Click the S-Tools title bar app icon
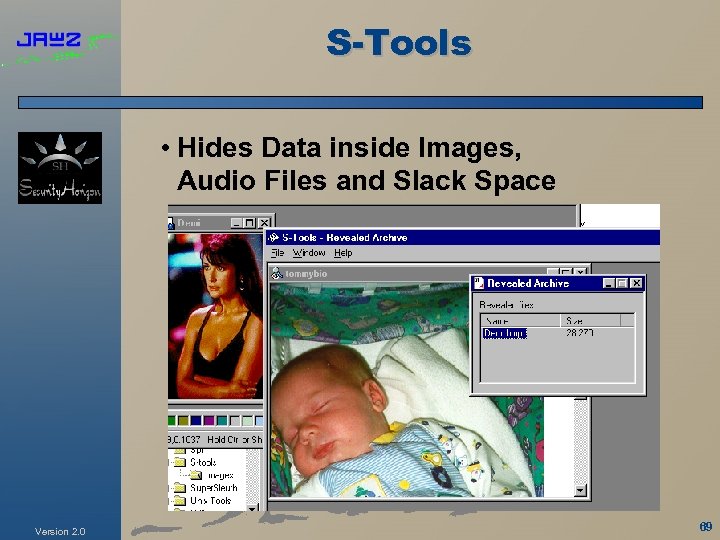This screenshot has width=720, height=540. pos(274,237)
